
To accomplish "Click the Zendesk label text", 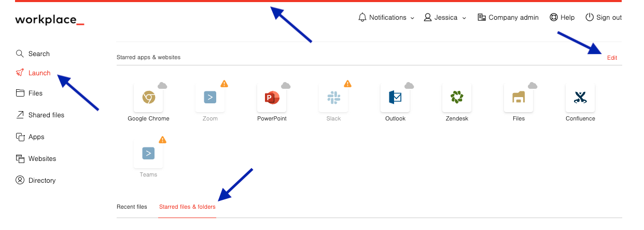I will click(457, 118).
